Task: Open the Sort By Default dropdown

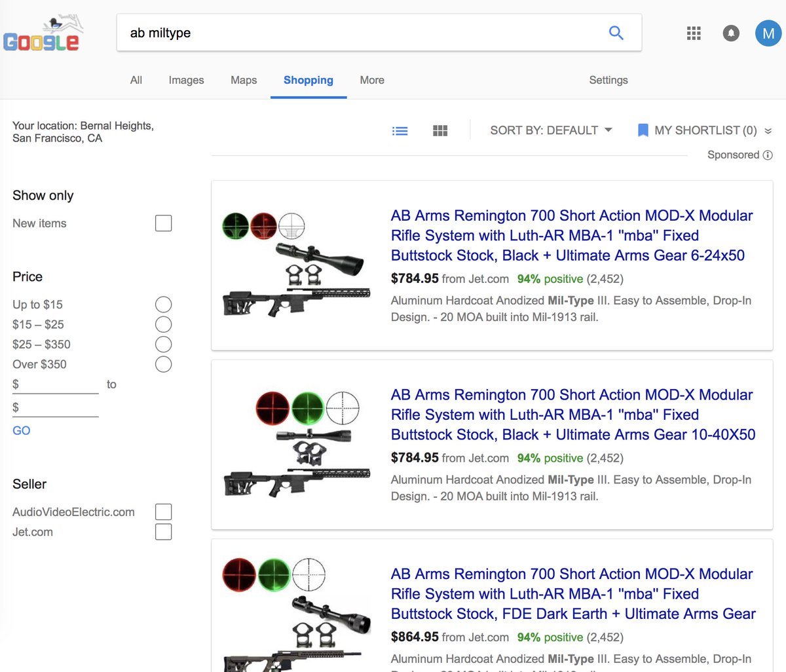Action: tap(551, 130)
